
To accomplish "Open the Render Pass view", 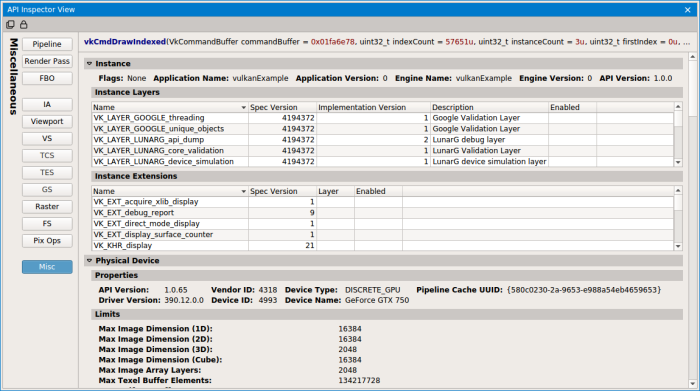I will [47, 61].
